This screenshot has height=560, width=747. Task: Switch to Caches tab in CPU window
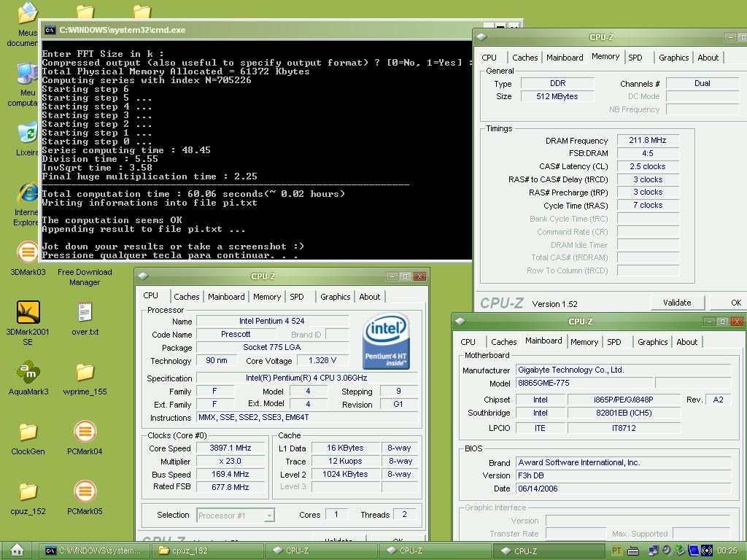point(186,297)
